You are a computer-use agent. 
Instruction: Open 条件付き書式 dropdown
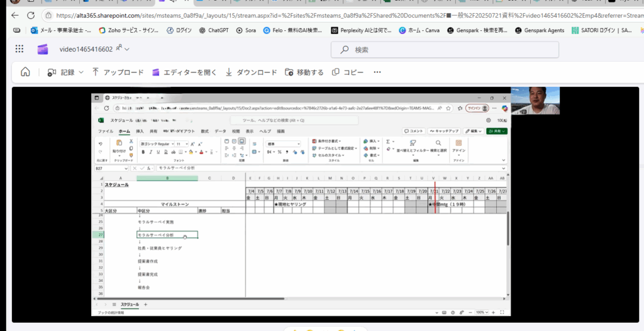[326, 141]
